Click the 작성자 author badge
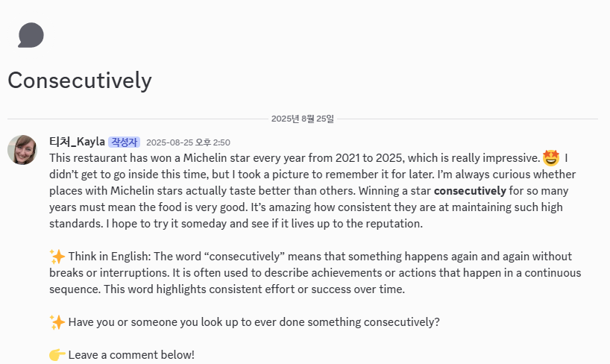 tap(124, 142)
